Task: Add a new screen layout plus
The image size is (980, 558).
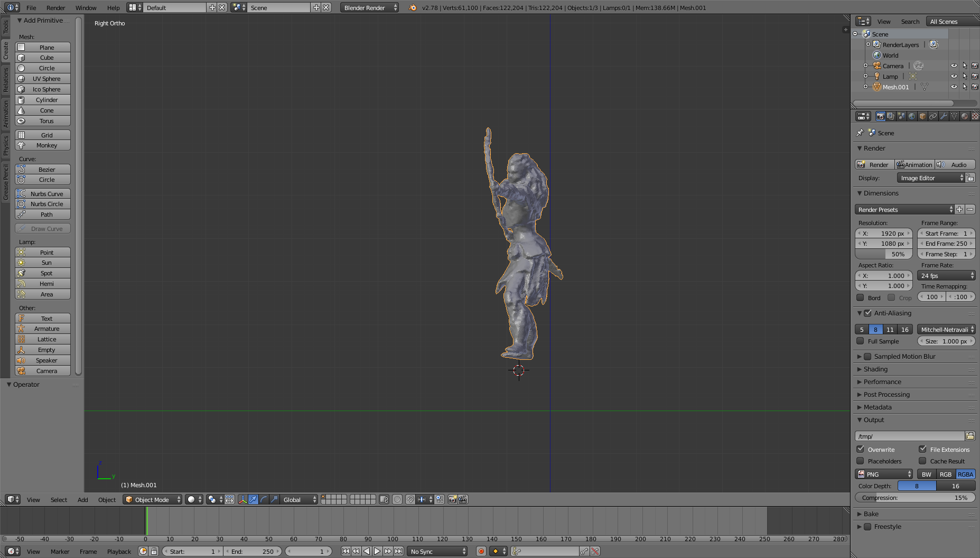Action: coord(212,7)
